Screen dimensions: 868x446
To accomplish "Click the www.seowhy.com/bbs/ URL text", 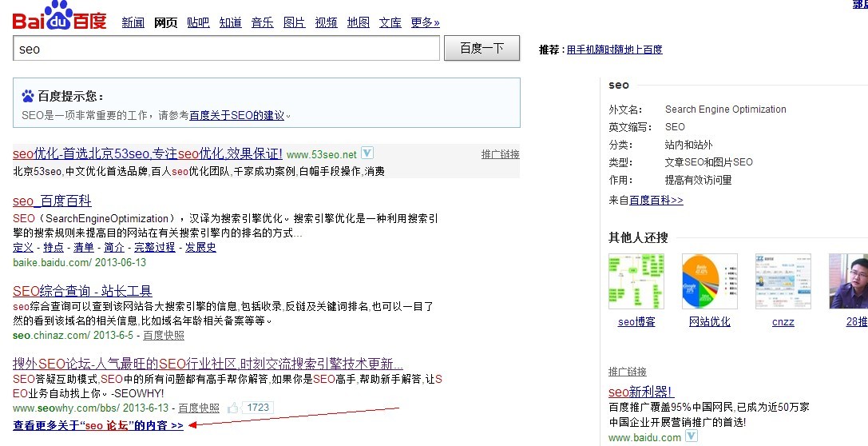I will click(66, 408).
